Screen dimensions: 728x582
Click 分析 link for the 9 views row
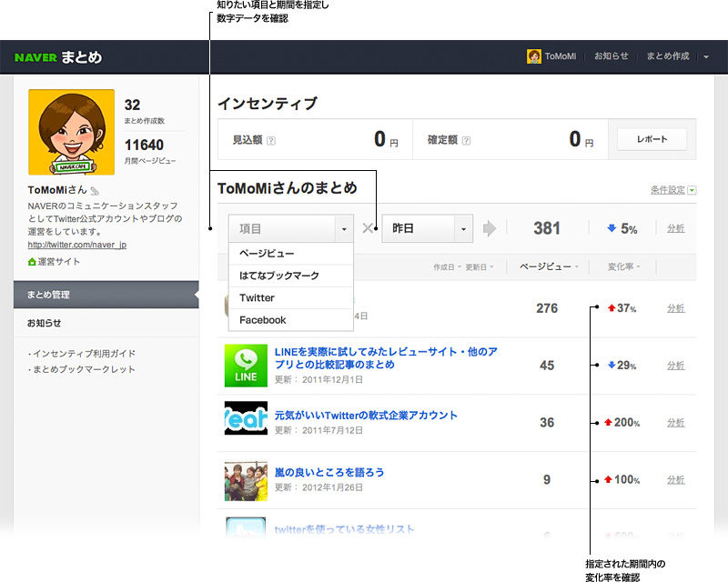tap(676, 479)
